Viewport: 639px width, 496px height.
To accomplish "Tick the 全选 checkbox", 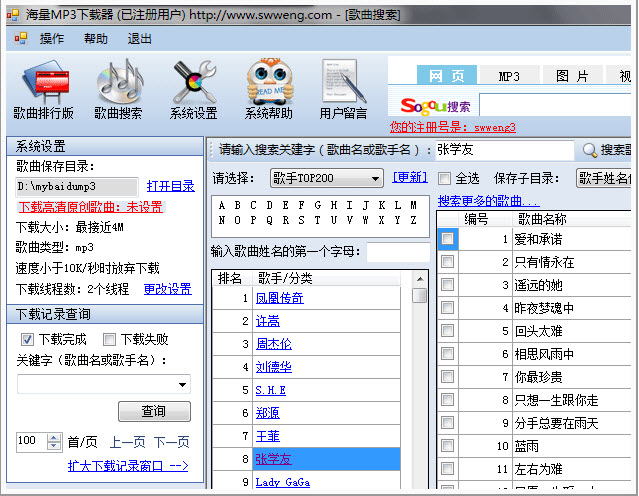I will coord(444,178).
